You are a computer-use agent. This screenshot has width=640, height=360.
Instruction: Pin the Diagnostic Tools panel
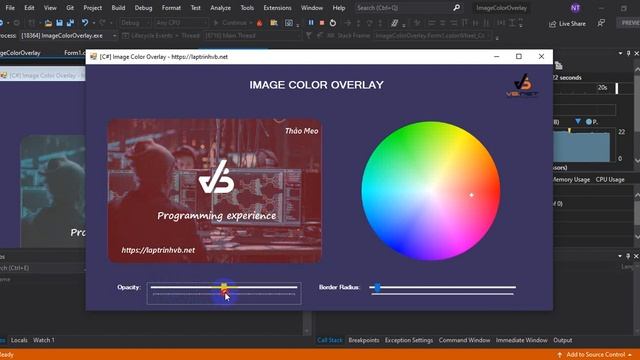tap(629, 53)
